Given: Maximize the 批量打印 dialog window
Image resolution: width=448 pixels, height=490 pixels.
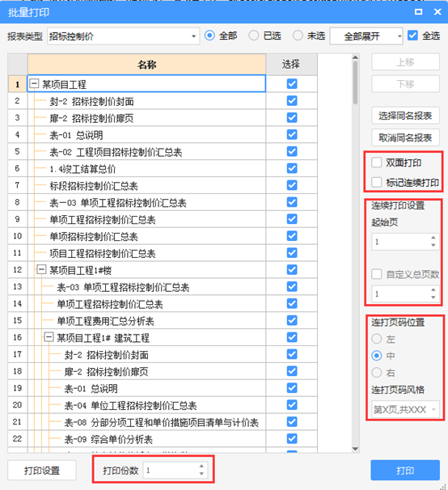Looking at the screenshot, I should (x=418, y=12).
